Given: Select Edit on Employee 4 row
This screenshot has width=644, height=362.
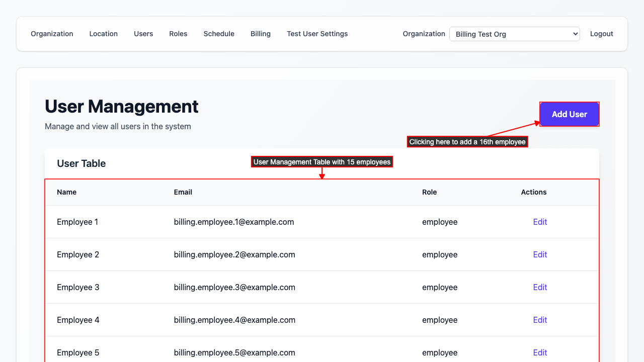Looking at the screenshot, I should tap(540, 320).
